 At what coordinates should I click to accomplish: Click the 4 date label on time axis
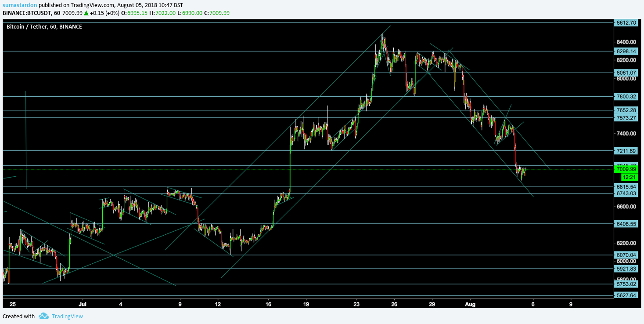(120, 304)
